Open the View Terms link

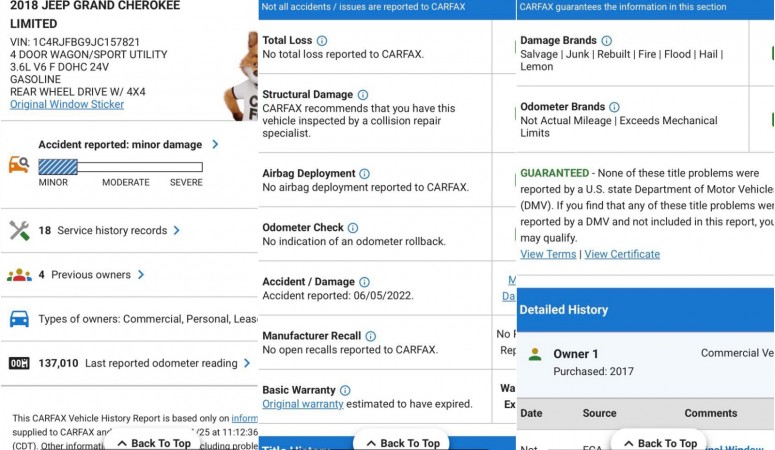click(x=548, y=254)
